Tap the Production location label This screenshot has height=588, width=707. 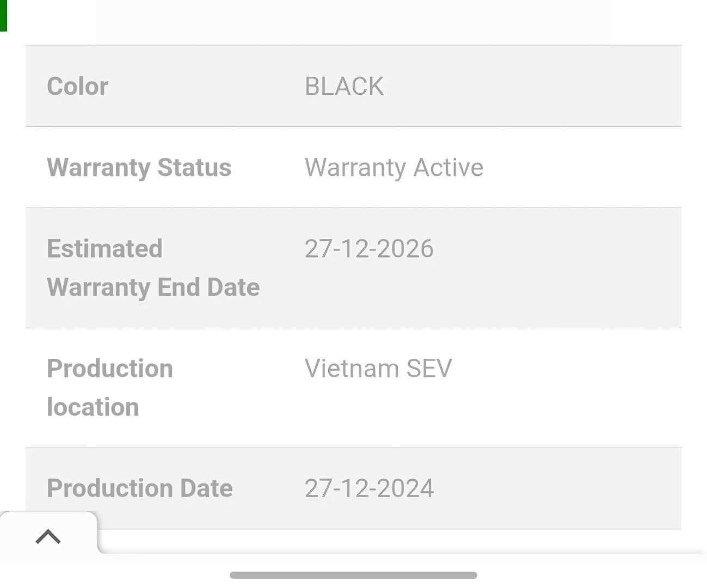[110, 388]
